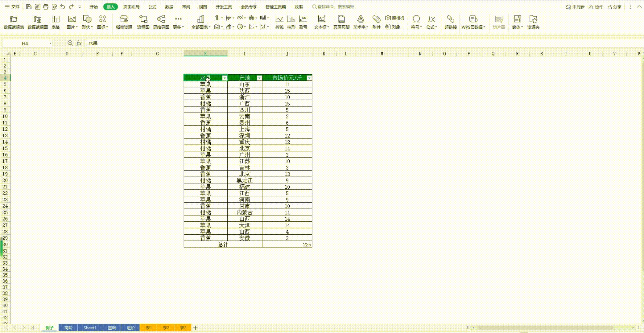This screenshot has width=644, height=333.
Task: Click the 照相机 camera tool
Action: pos(395,18)
